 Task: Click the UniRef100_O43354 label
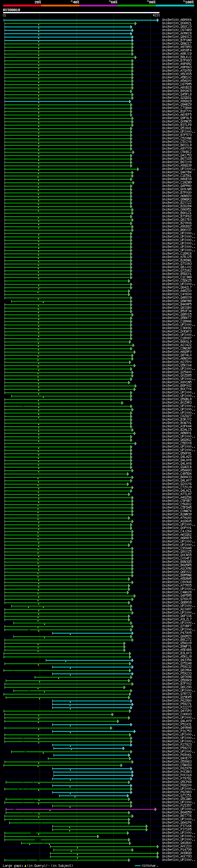tap(177, 660)
